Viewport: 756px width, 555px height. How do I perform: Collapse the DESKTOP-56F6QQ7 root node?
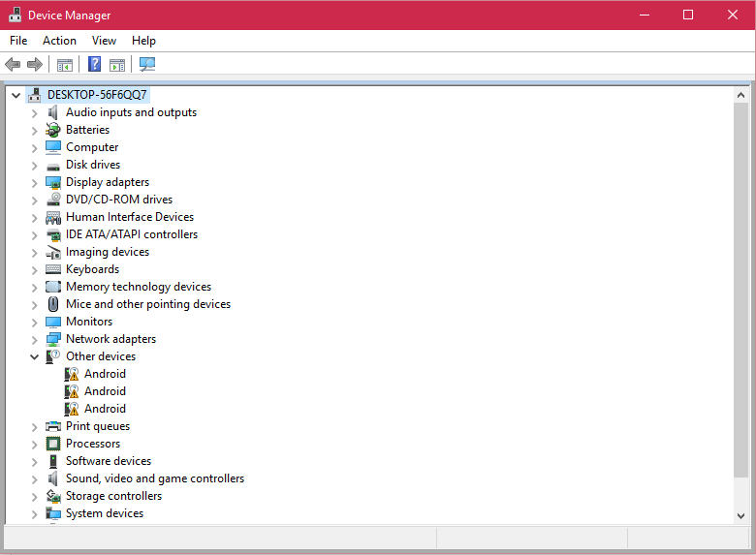tap(16, 95)
